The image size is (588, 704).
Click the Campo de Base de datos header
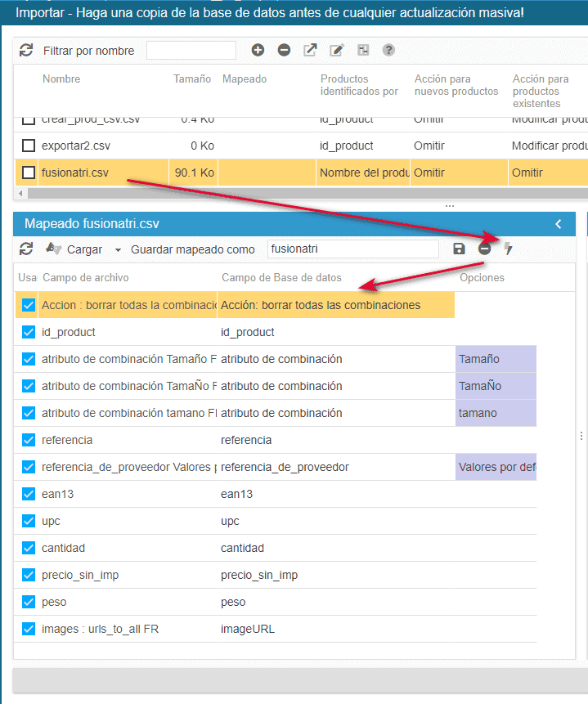(281, 278)
